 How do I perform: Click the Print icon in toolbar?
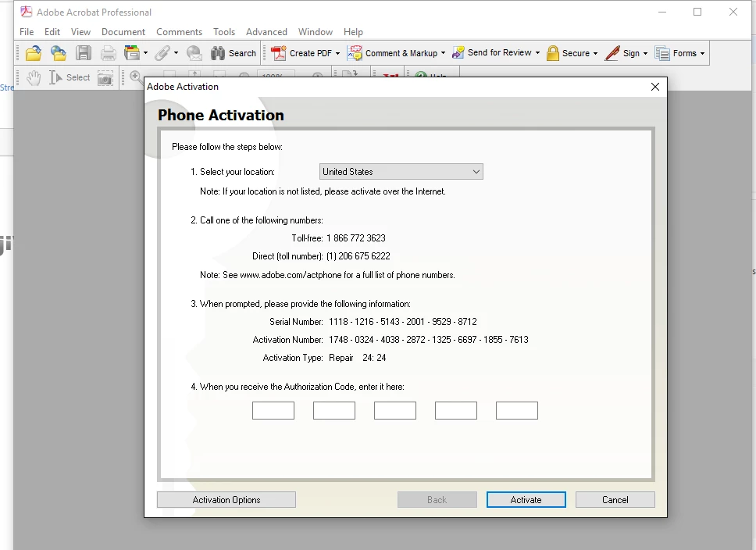click(x=108, y=53)
